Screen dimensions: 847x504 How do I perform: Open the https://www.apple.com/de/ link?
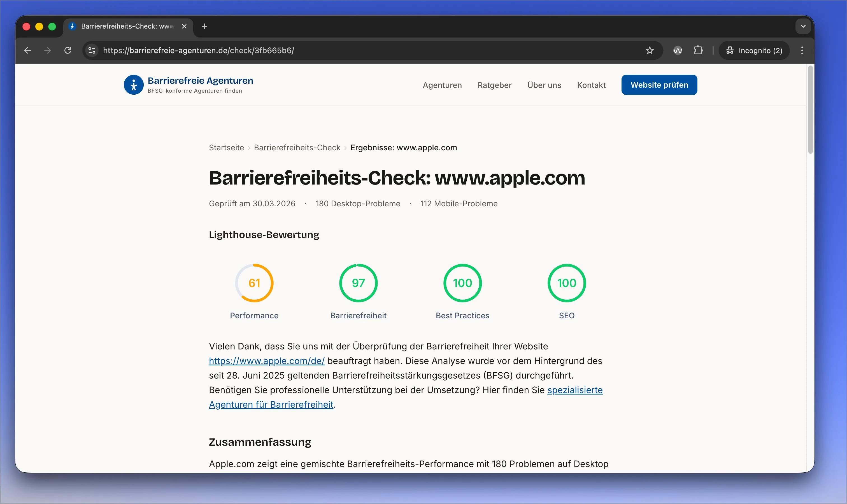pyautogui.click(x=266, y=361)
